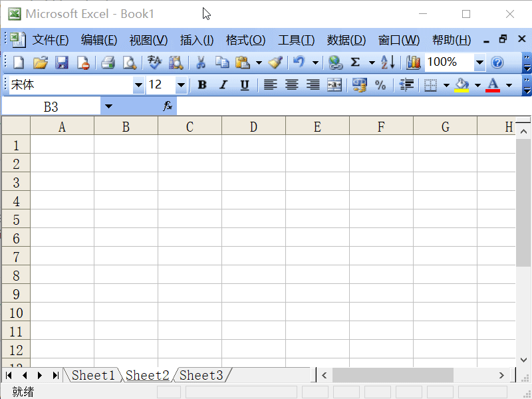Expand the Paste options arrow
Screen dimensions: 532x399
pos(259,63)
